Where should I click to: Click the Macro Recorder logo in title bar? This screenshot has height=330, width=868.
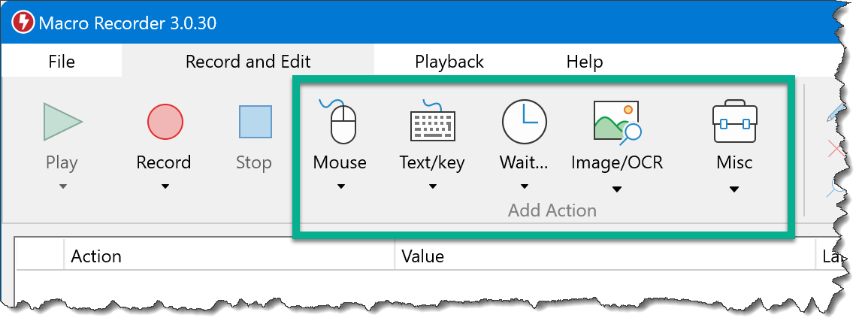coord(23,23)
